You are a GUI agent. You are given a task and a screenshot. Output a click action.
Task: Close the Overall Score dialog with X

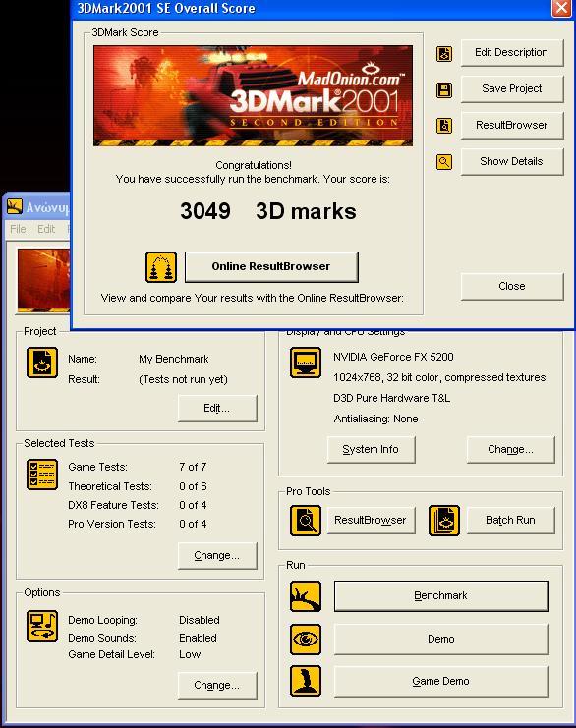click(561, 8)
